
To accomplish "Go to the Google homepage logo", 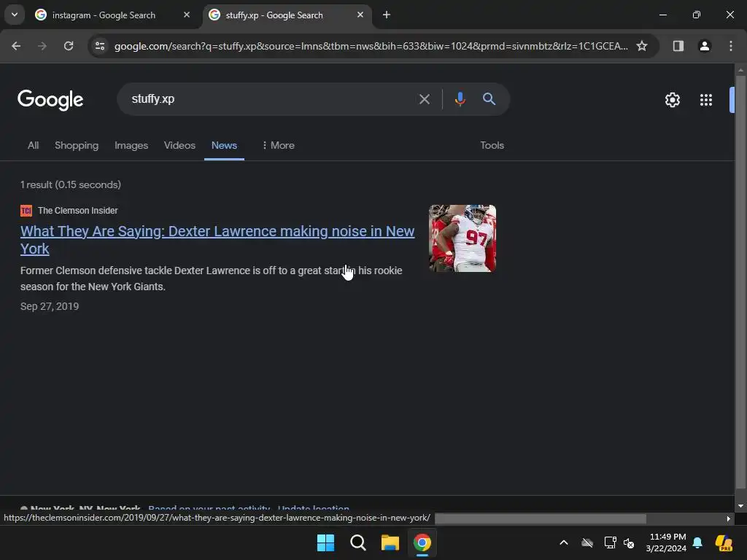I will pos(50,99).
